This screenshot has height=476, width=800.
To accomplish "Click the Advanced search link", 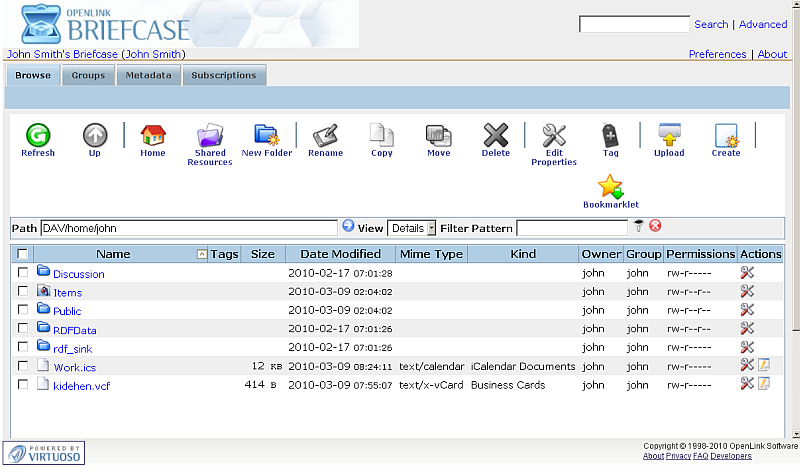I will click(763, 24).
